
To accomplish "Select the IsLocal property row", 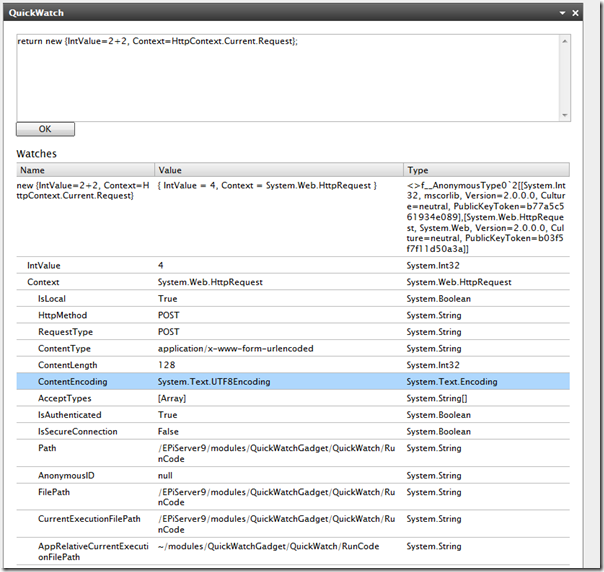I will 53,299.
